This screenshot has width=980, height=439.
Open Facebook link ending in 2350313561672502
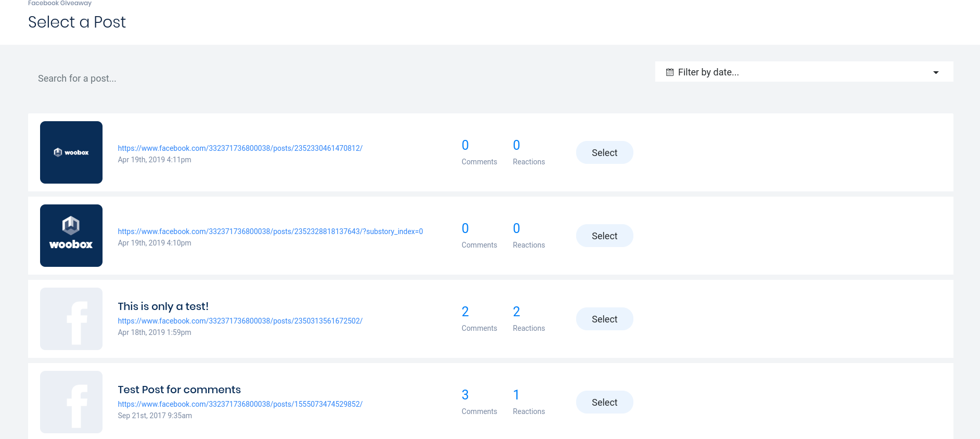point(240,321)
